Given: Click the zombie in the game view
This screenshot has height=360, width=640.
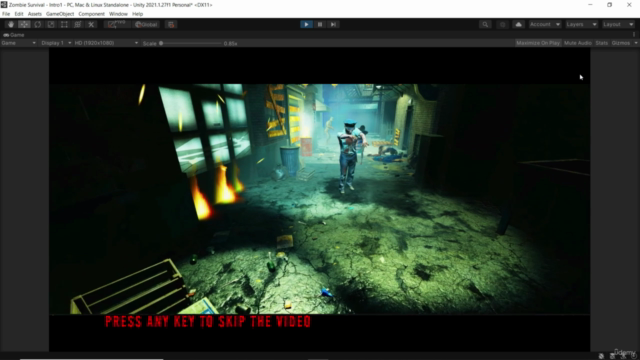Looking at the screenshot, I should coord(350,156).
